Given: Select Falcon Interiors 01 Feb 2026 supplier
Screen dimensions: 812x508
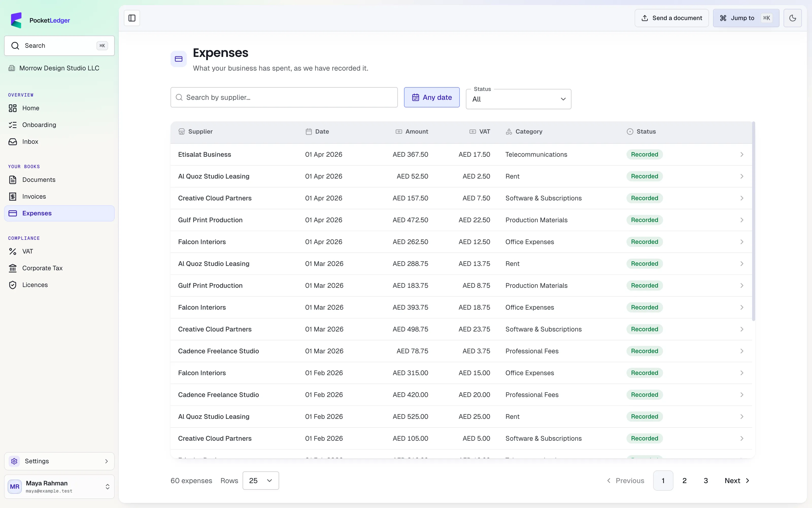Looking at the screenshot, I should 202,373.
